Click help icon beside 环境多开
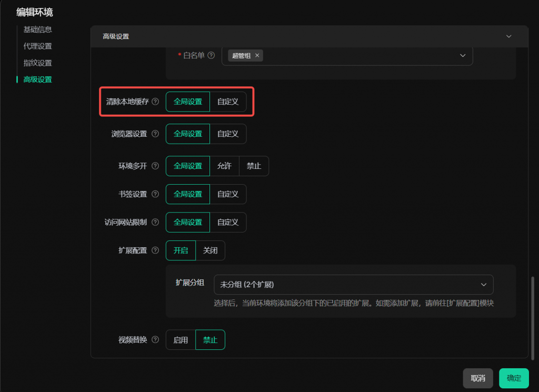This screenshot has width=539, height=392. click(155, 166)
